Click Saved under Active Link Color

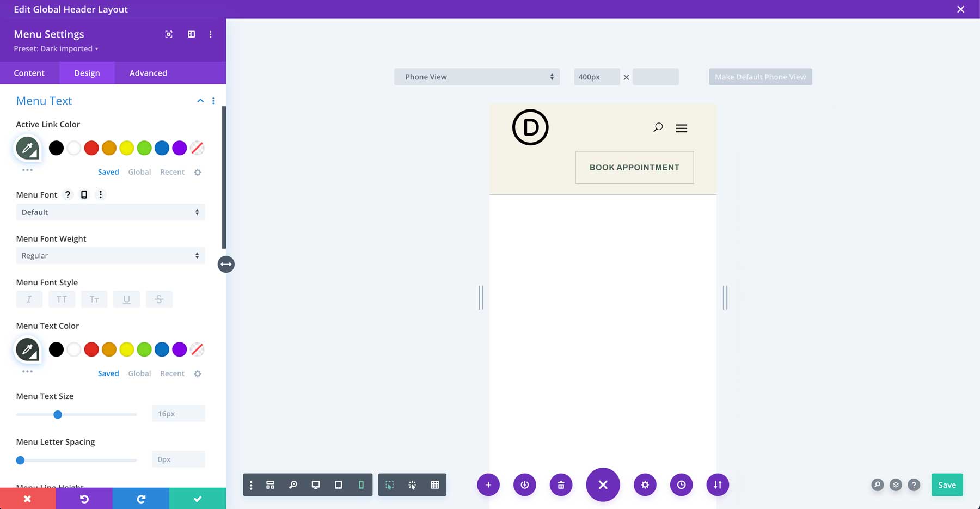click(108, 171)
